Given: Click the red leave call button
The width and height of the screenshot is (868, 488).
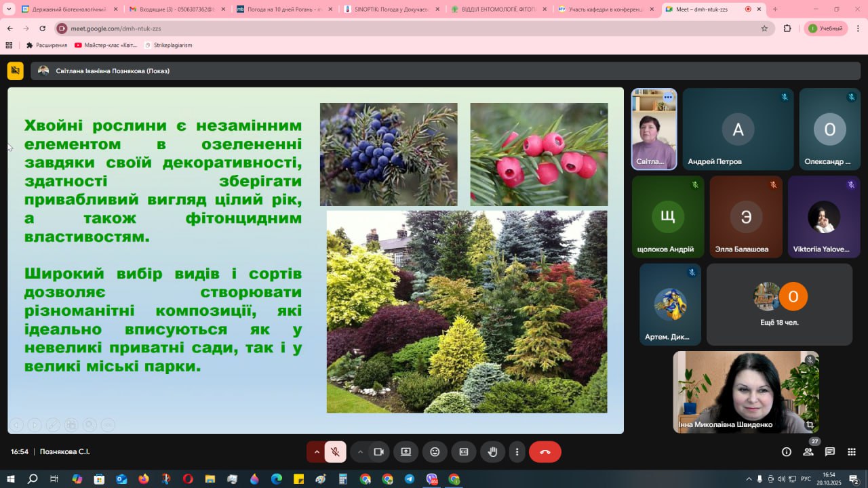Looking at the screenshot, I should coord(545,452).
